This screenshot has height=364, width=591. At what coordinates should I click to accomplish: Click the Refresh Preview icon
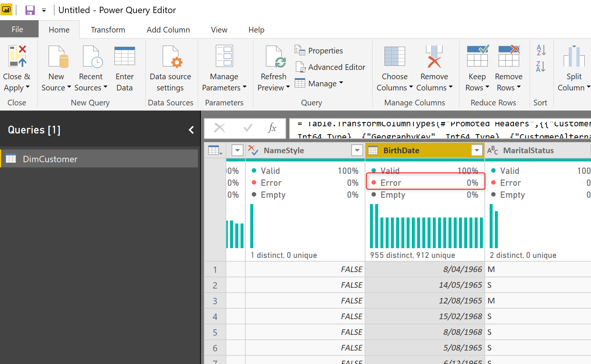pyautogui.click(x=276, y=57)
